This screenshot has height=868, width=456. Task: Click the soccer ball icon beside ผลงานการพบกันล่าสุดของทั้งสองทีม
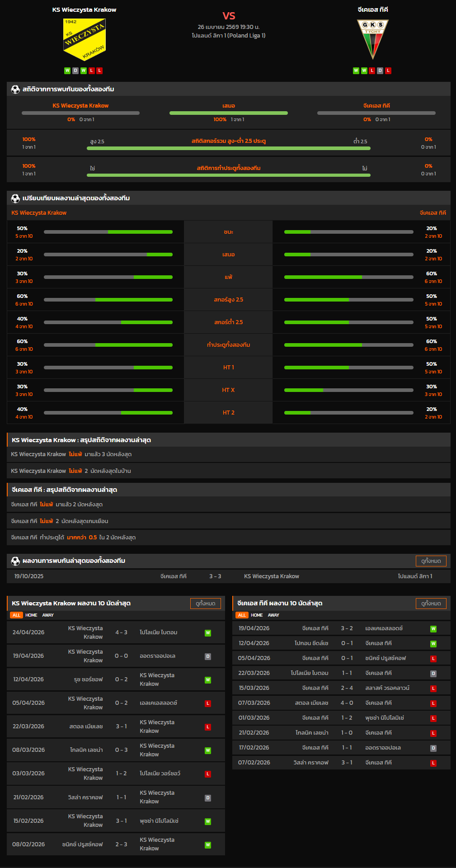[x=15, y=561]
